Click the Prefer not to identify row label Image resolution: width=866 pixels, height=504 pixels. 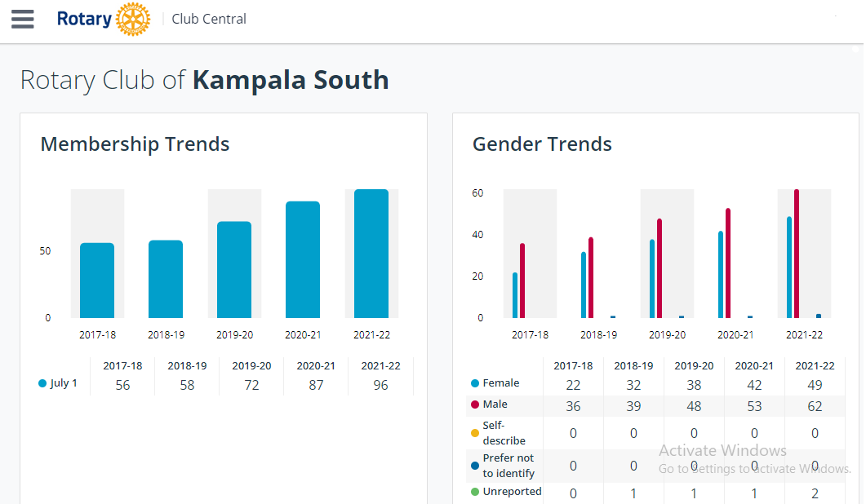tap(508, 466)
